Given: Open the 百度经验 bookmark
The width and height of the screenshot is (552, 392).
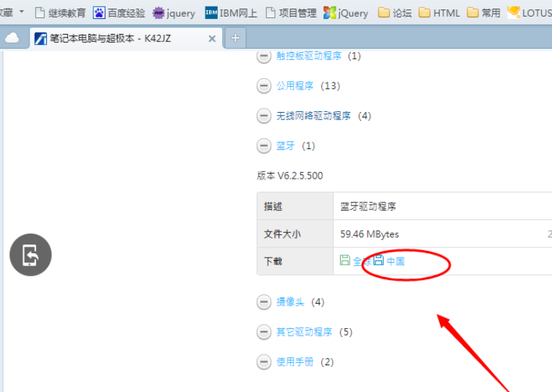Looking at the screenshot, I should pyautogui.click(x=119, y=12).
